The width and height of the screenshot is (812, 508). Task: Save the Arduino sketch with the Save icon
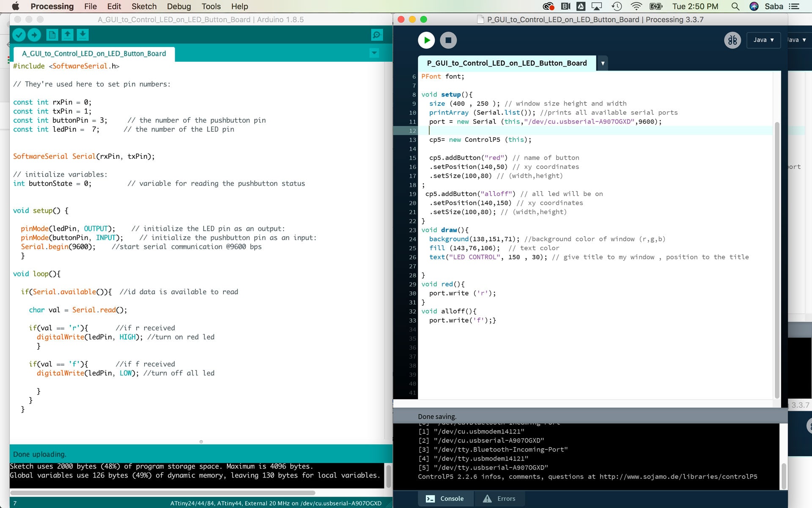tap(83, 35)
